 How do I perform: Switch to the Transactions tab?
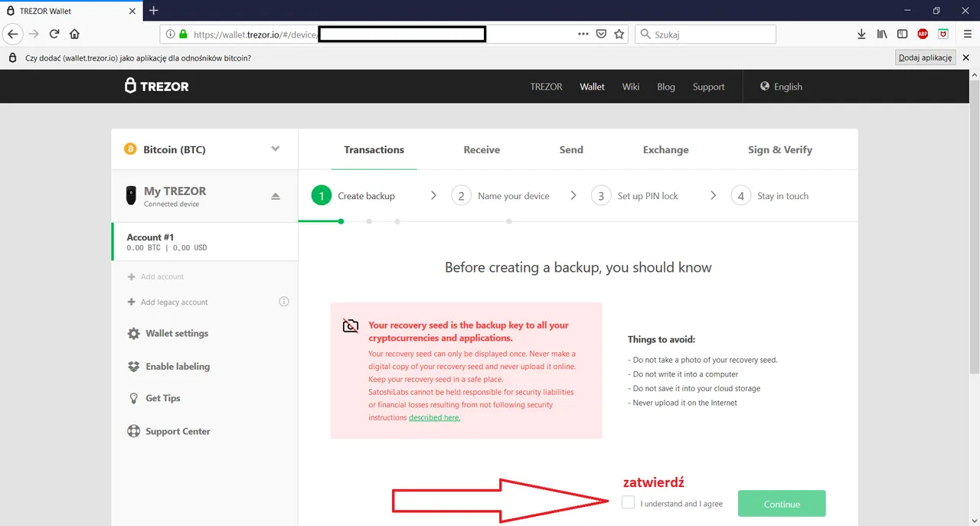coord(374,150)
